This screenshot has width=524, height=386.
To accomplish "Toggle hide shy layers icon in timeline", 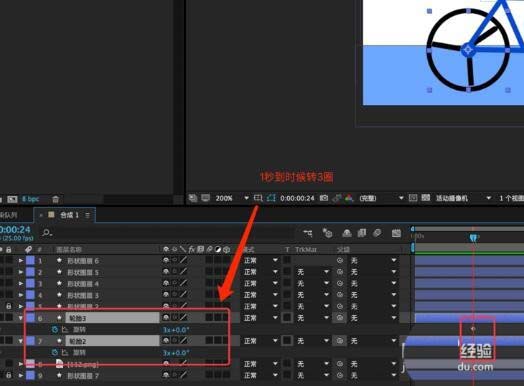I will pyautogui.click(x=347, y=233).
